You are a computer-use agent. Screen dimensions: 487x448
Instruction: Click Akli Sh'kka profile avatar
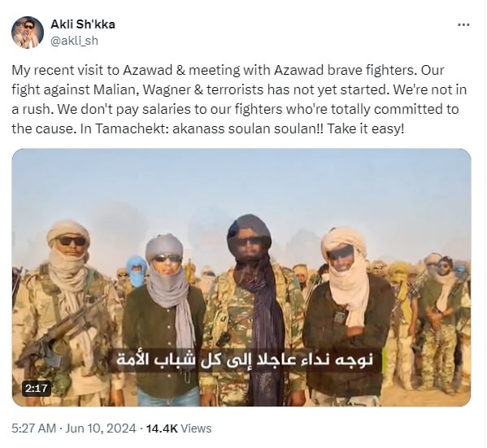28,33
